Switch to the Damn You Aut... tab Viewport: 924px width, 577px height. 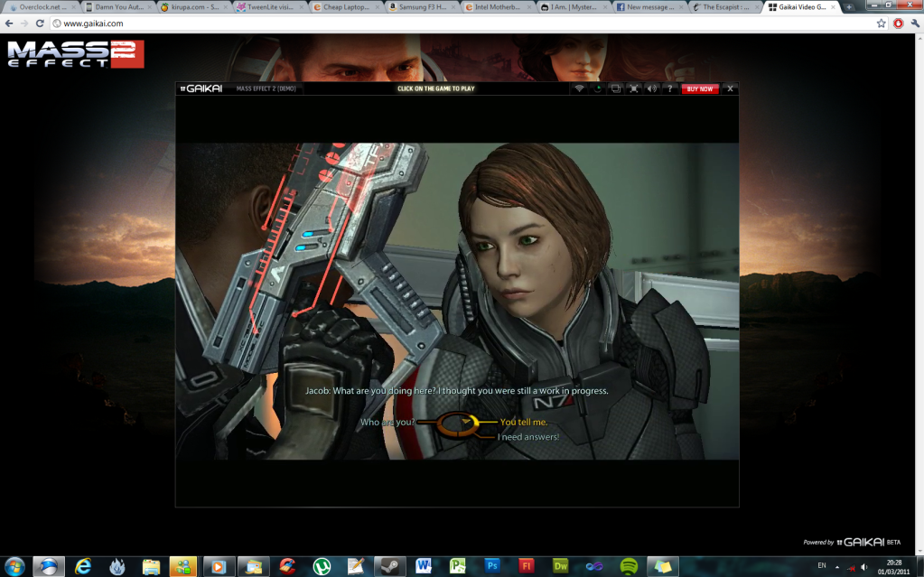117,7
